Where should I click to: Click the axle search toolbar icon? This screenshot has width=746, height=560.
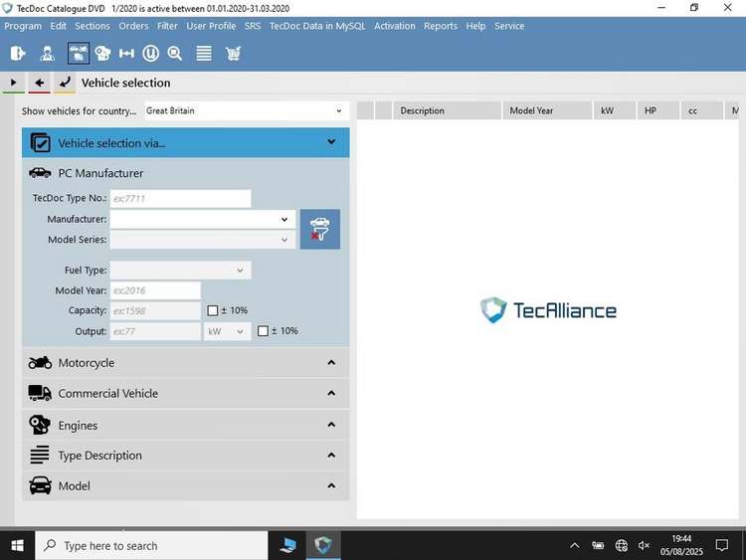tap(126, 54)
